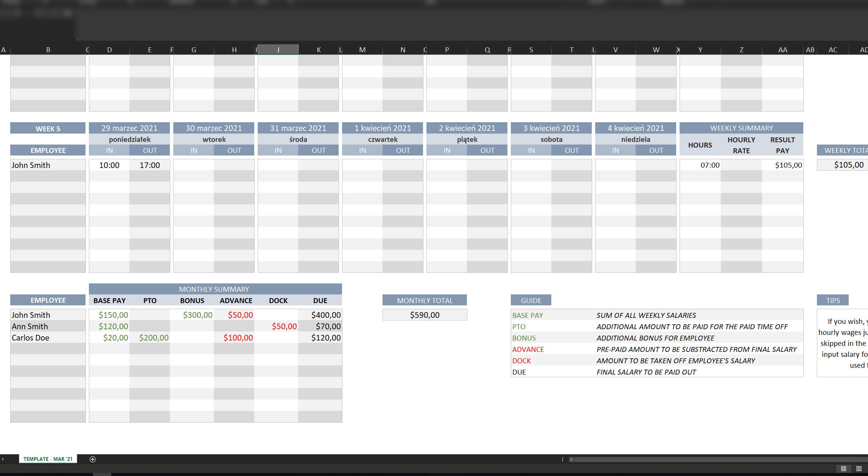Click the Monthly Total value $590,00
The width and height of the screenshot is (868, 476).
[425, 314]
